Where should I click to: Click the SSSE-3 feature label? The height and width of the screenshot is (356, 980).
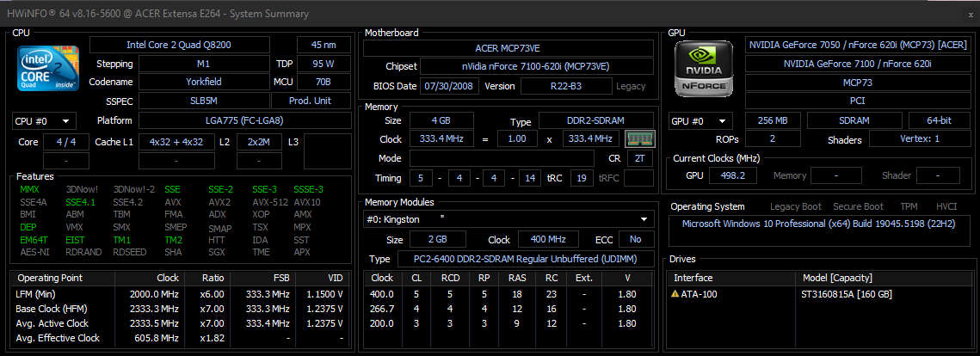click(308, 189)
